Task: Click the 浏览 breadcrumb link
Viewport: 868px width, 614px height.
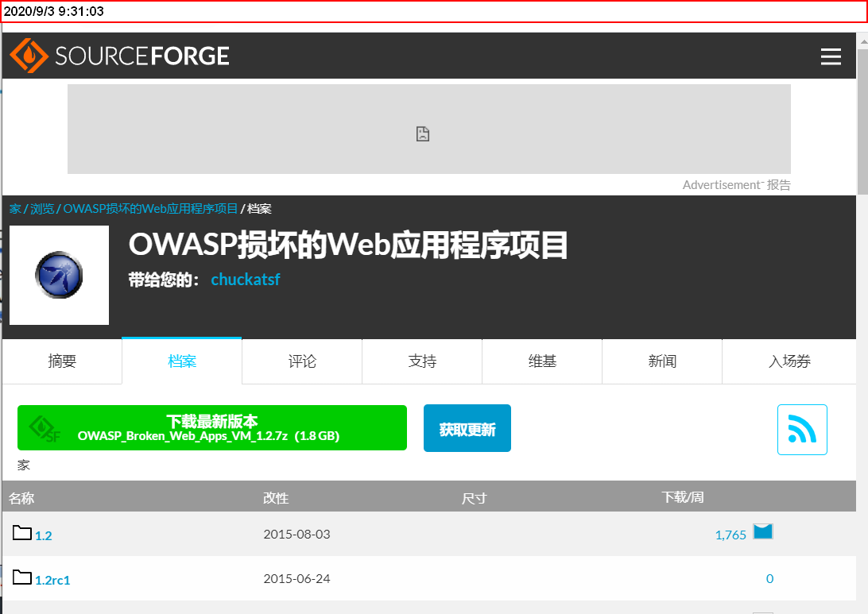Action: click(x=42, y=209)
